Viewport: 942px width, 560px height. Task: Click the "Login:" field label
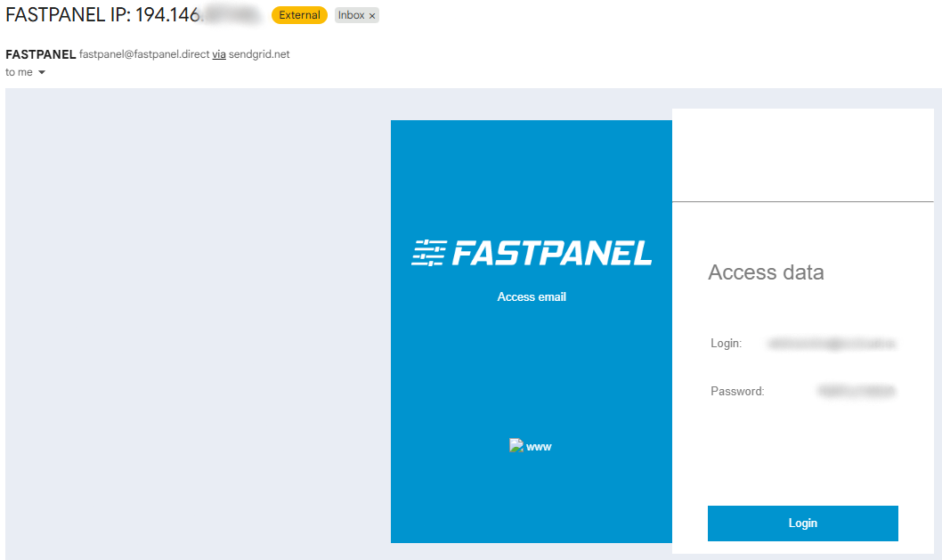coord(726,343)
